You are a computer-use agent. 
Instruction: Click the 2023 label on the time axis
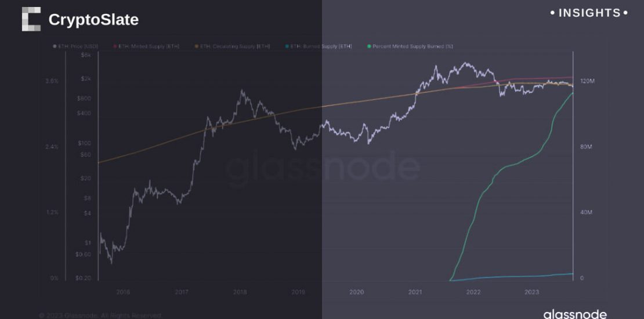(x=531, y=292)
